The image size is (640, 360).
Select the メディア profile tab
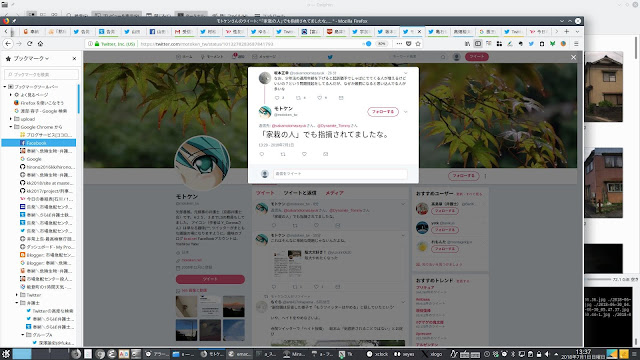coord(334,193)
